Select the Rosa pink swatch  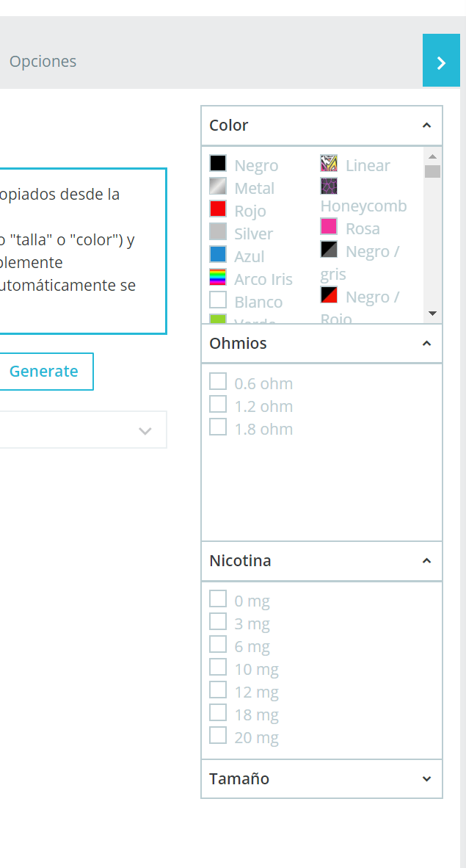[x=329, y=227]
